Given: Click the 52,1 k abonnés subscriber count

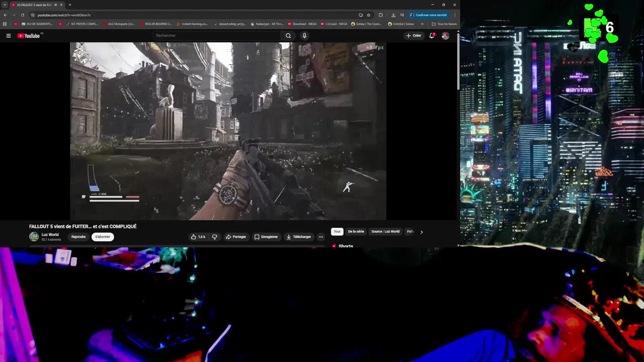Looking at the screenshot, I should [x=51, y=240].
